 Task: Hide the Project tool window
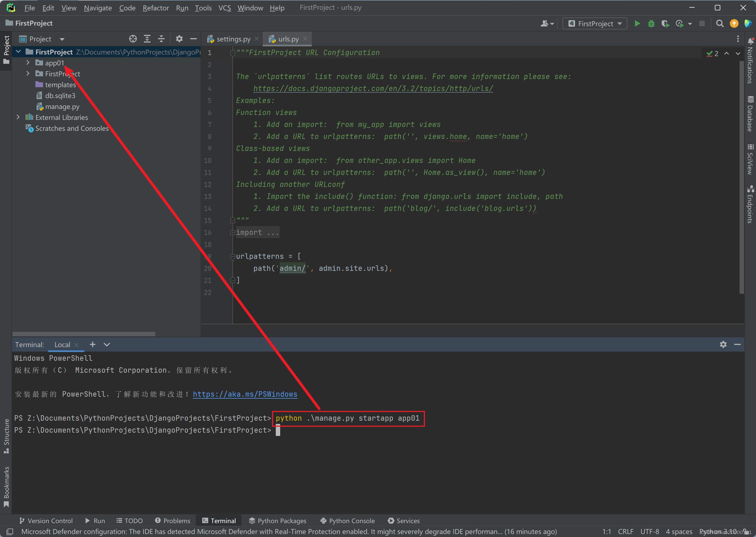pyautogui.click(x=193, y=39)
